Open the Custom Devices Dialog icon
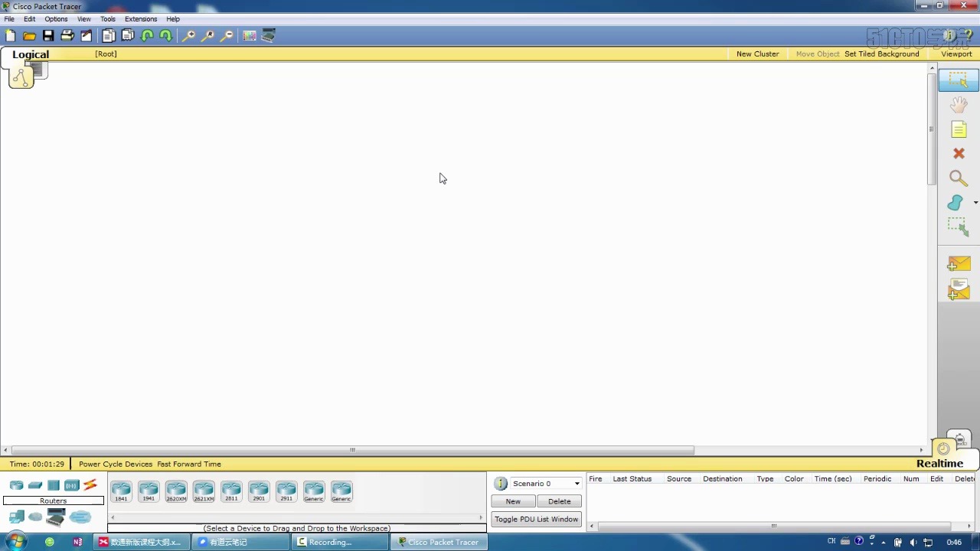The width and height of the screenshot is (980, 551). coord(268,36)
